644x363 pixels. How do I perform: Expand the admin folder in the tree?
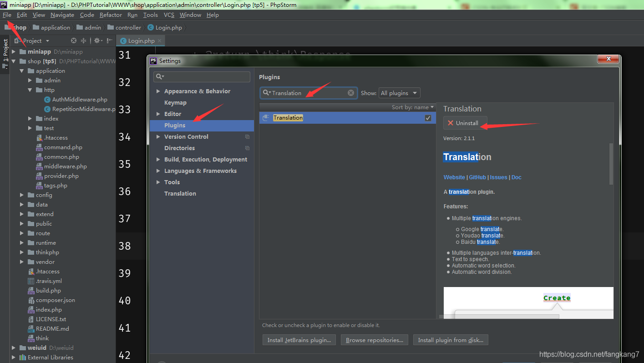click(30, 80)
